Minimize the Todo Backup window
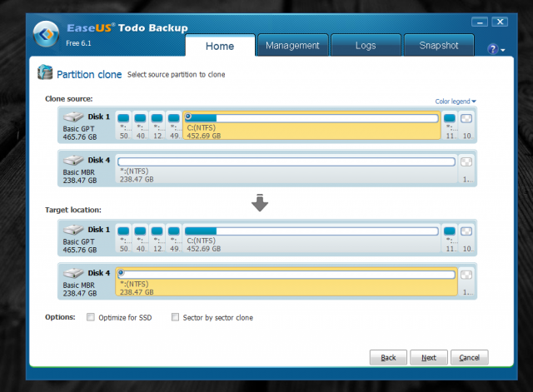 [x=480, y=22]
